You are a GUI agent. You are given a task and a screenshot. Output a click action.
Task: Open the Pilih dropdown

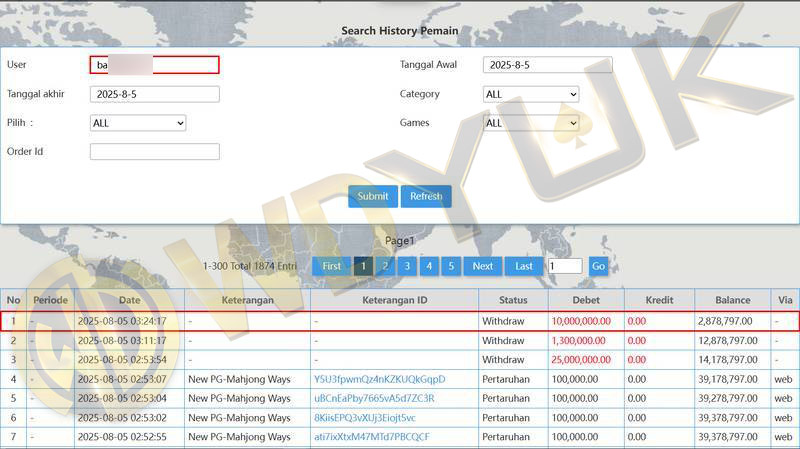pyautogui.click(x=138, y=123)
